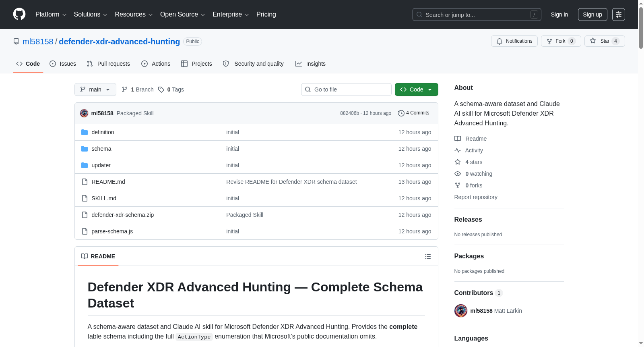Click the repository icon beside ml58158
Image resolution: width=644 pixels, height=347 pixels.
(16, 42)
